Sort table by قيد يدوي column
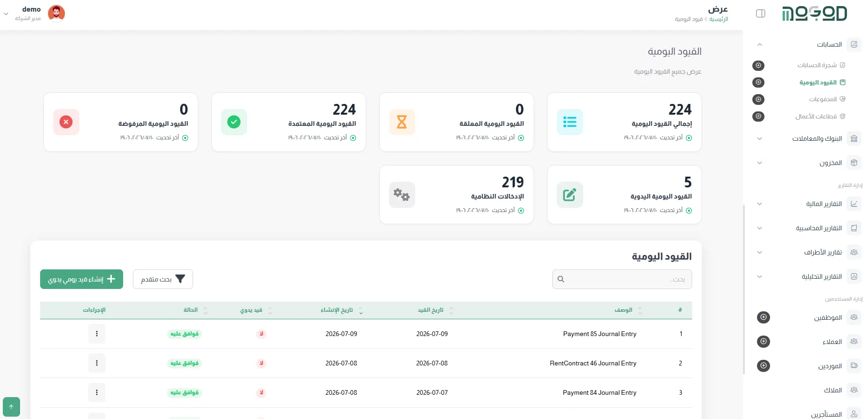868x419 pixels. 256,310
